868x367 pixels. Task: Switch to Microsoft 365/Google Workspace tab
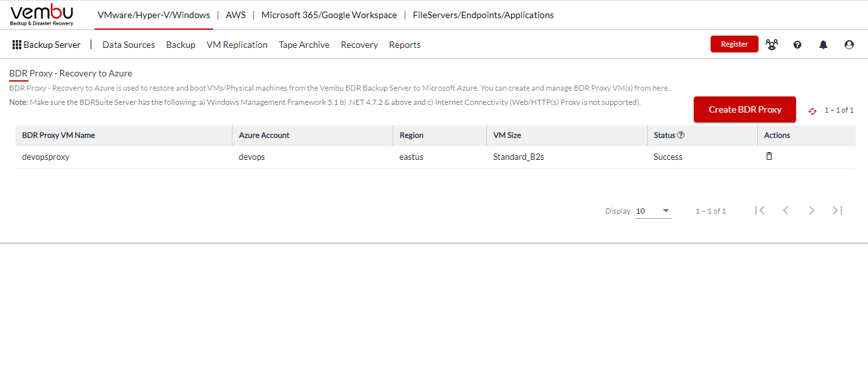click(x=329, y=15)
